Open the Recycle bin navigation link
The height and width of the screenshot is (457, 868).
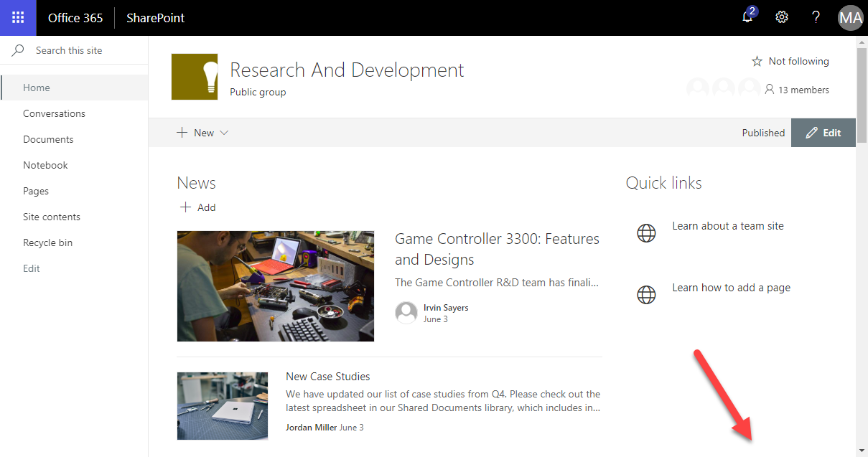tap(47, 242)
